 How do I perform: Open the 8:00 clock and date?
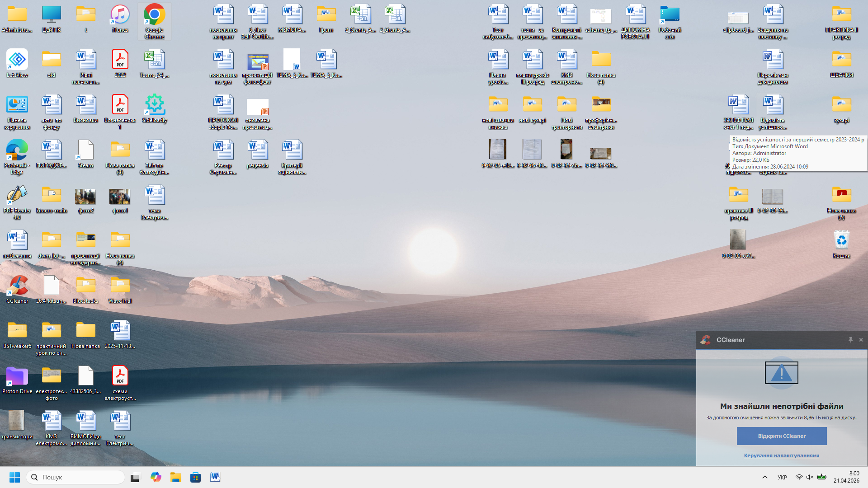point(846,477)
